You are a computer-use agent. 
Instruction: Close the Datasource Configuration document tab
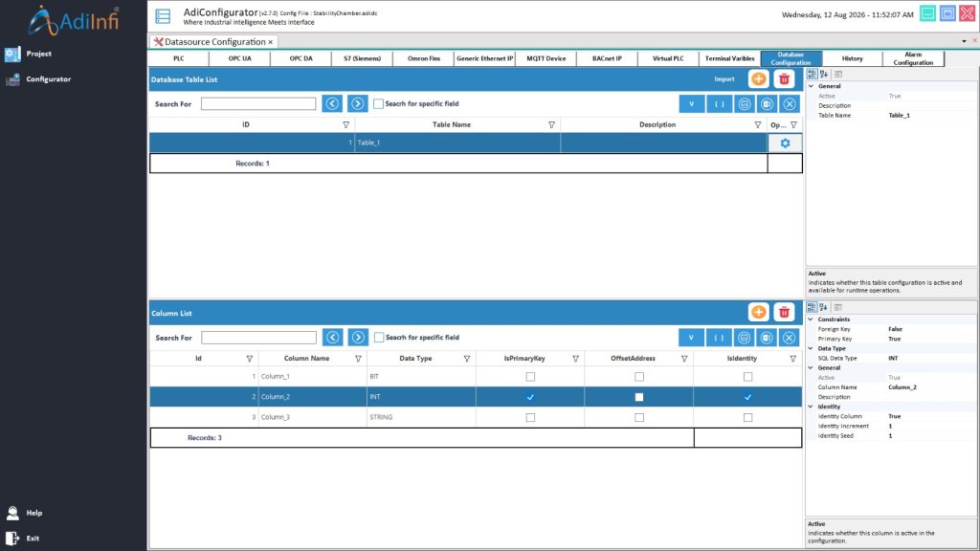click(271, 42)
